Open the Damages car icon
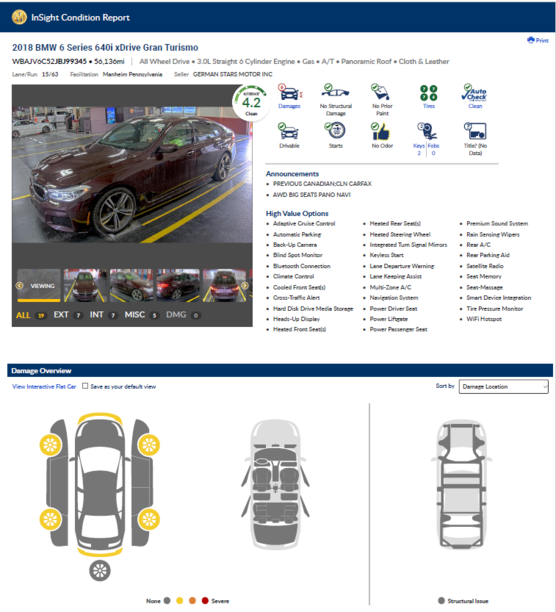Screen dimensions: 556x612 289,93
